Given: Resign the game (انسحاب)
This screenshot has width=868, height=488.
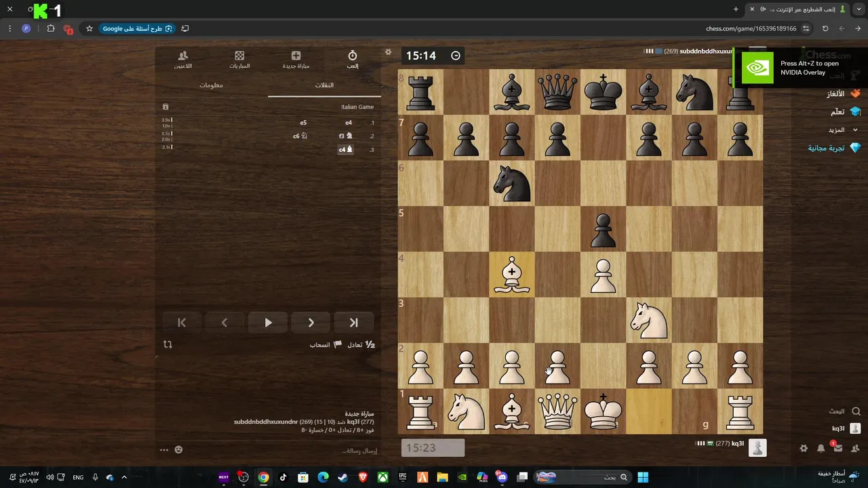Looking at the screenshot, I should 325,345.
